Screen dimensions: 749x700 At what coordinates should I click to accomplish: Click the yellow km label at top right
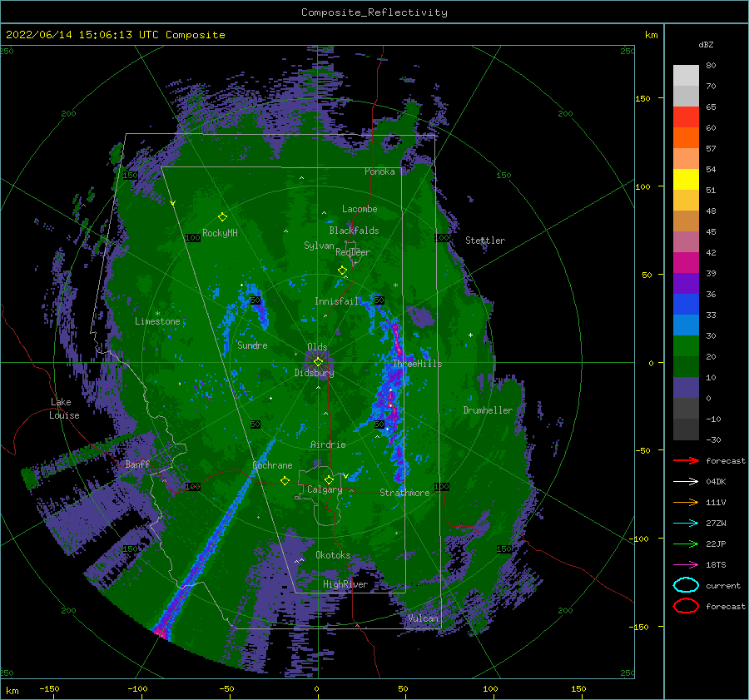pos(651,35)
